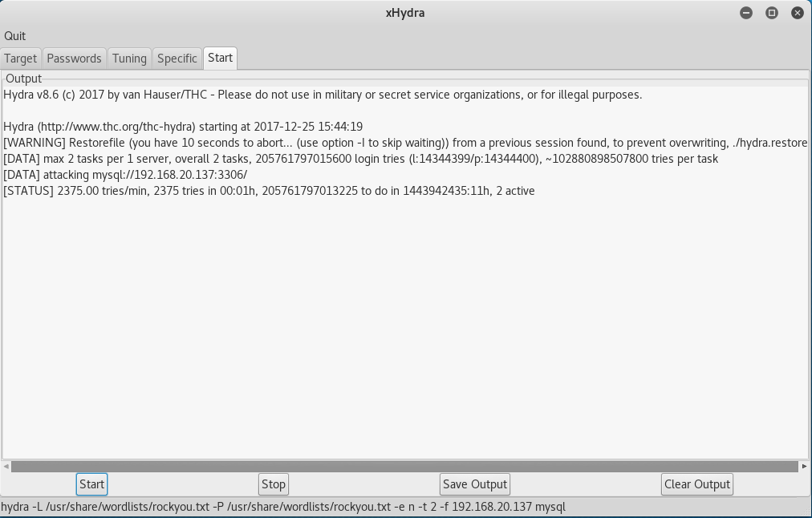Click the attacking mysql://192.168.20.137:3306/ line

point(125,175)
